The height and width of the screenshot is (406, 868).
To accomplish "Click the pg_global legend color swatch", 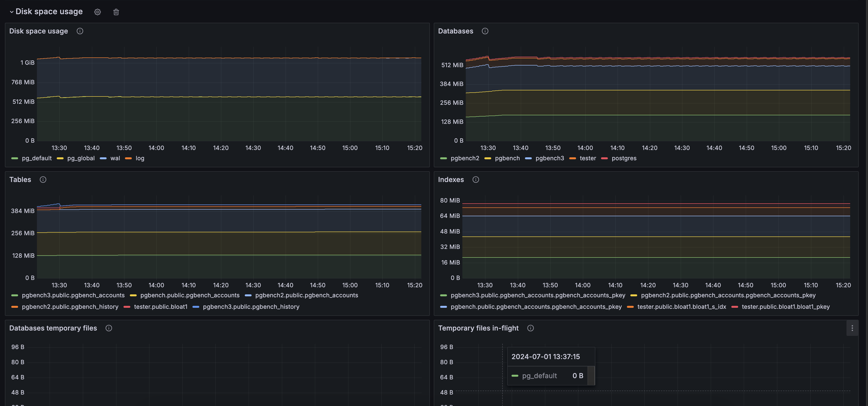I will [60, 158].
